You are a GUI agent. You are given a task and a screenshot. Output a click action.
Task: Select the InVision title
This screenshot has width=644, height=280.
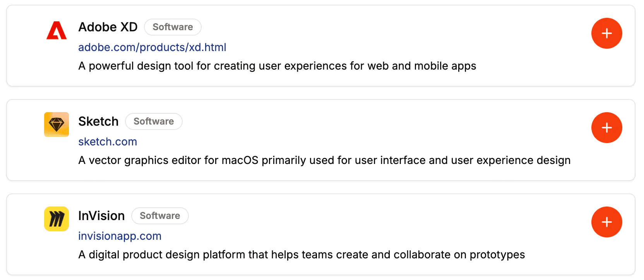pos(101,216)
